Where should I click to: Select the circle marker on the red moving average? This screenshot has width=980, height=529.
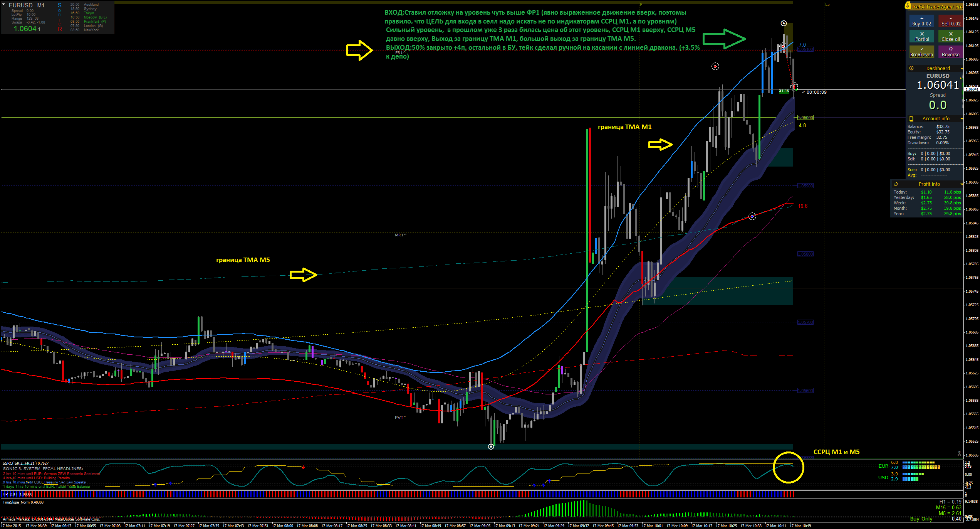point(752,217)
